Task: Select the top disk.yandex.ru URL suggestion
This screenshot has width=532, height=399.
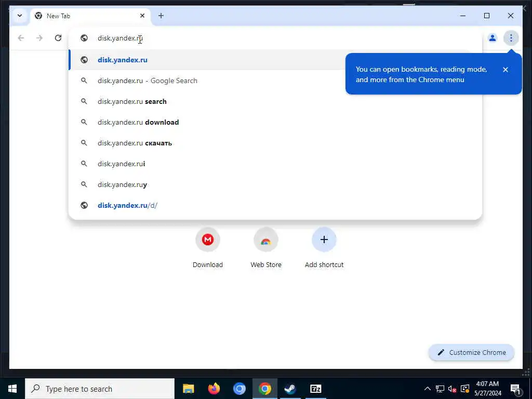Action: click(275, 60)
